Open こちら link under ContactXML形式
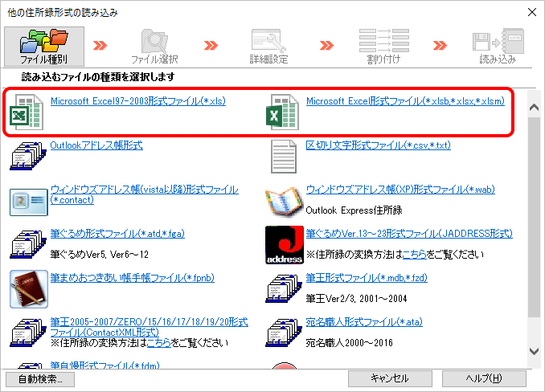The image size is (545, 392). point(159,343)
